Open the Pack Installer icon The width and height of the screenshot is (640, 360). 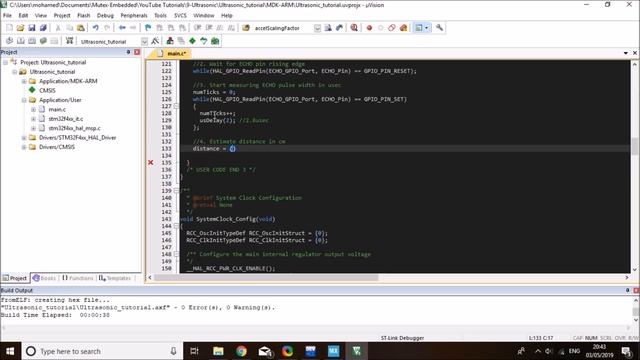click(x=215, y=41)
